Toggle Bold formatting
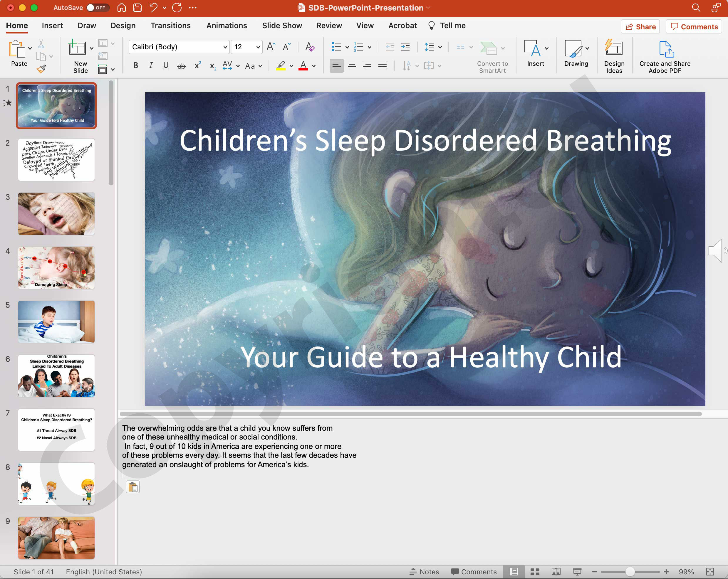 (135, 66)
